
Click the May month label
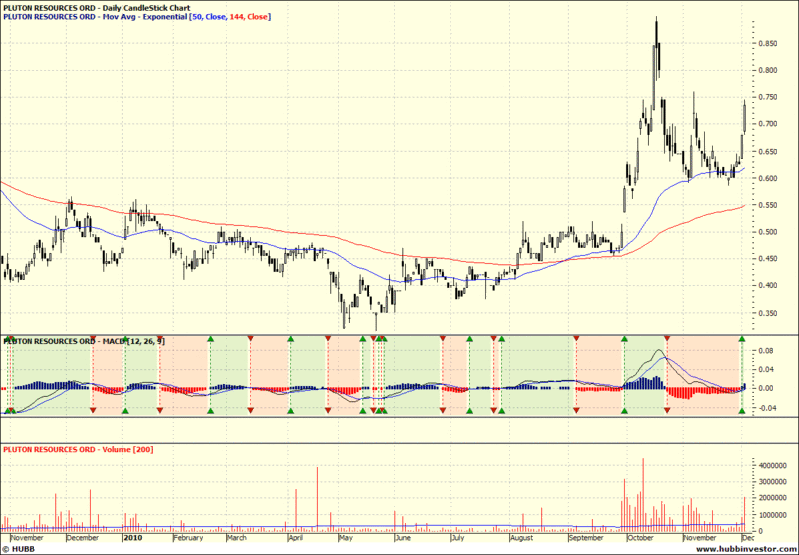pyautogui.click(x=346, y=538)
